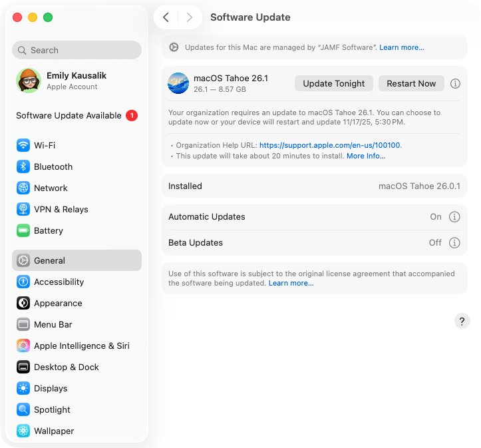Select VPN & Relays sidebar item
481x448 pixels.
click(x=77, y=209)
